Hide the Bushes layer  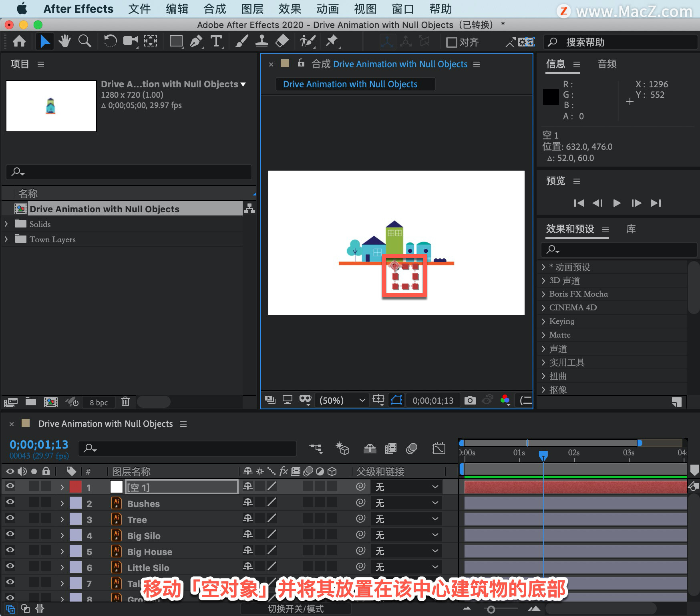pyautogui.click(x=10, y=502)
